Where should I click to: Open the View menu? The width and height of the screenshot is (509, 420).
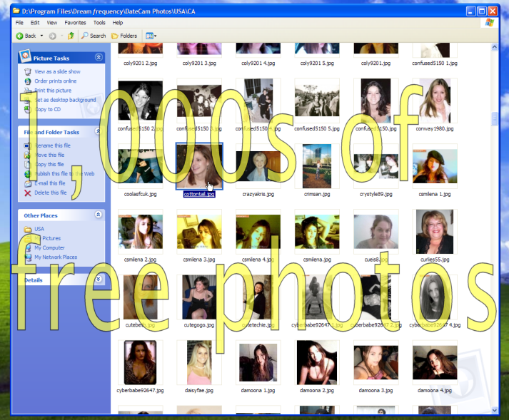(52, 23)
